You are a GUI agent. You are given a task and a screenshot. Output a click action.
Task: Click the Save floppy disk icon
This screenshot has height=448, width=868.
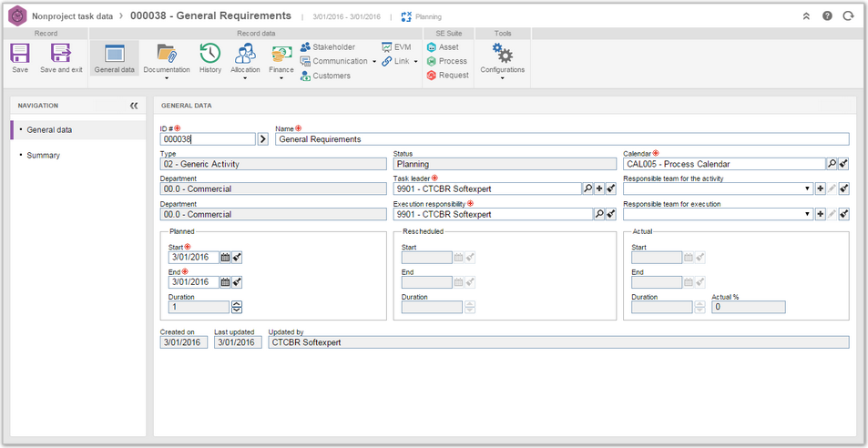(20, 54)
